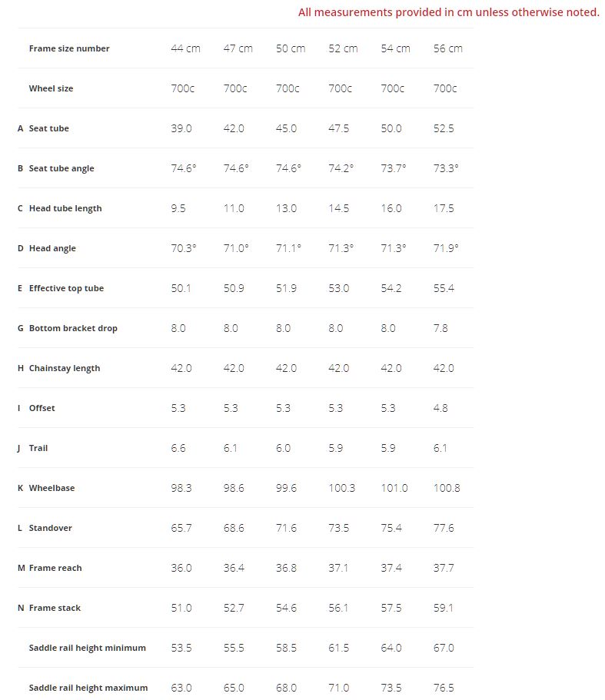This screenshot has width=605, height=700.
Task: Click the 'Wheel size' row label
Action: tap(51, 88)
